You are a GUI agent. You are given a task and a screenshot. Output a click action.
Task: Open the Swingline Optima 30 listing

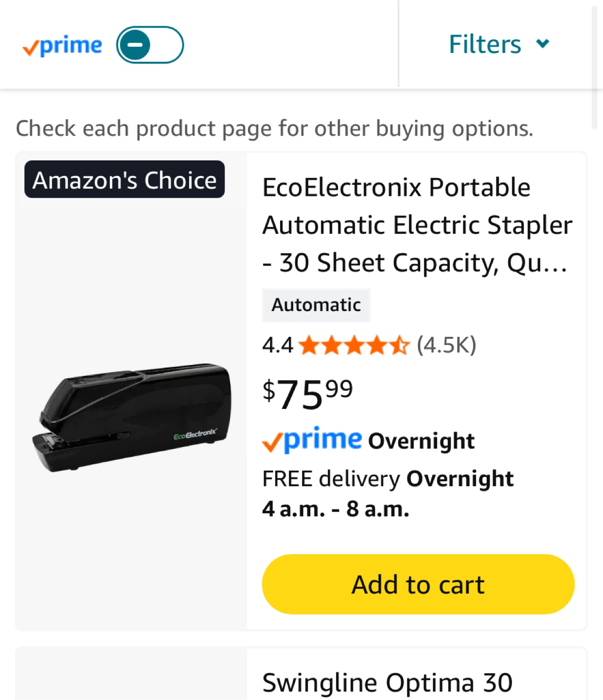(x=387, y=682)
